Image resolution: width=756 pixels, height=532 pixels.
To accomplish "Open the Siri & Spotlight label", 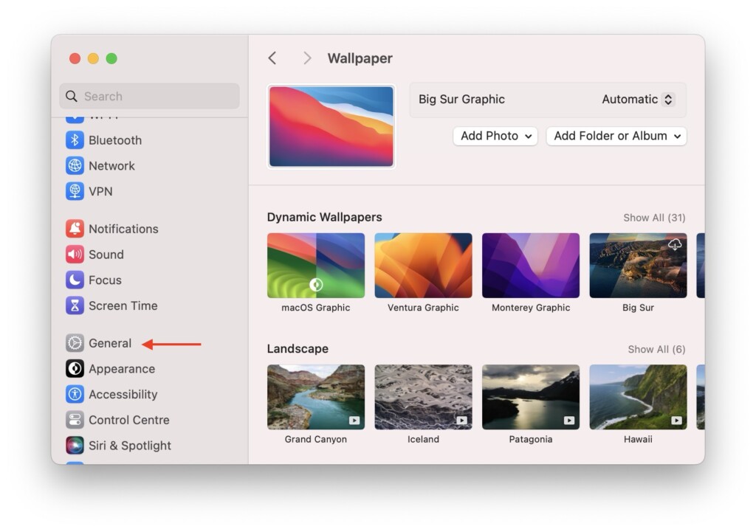I will tap(130, 445).
